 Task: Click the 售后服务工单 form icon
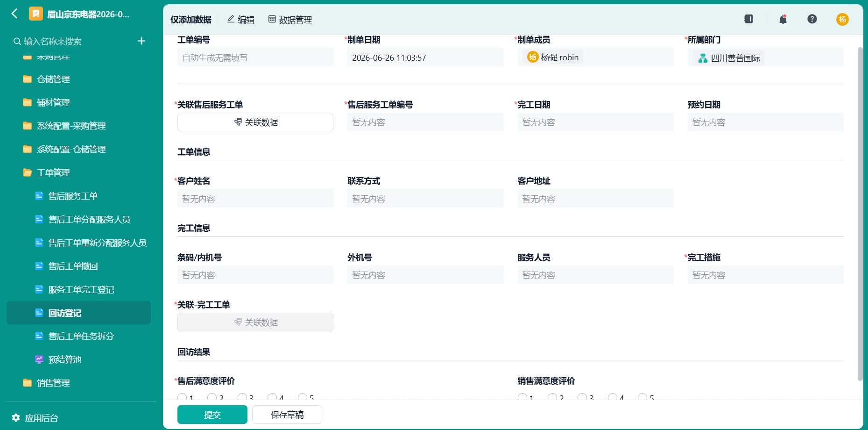pos(39,196)
